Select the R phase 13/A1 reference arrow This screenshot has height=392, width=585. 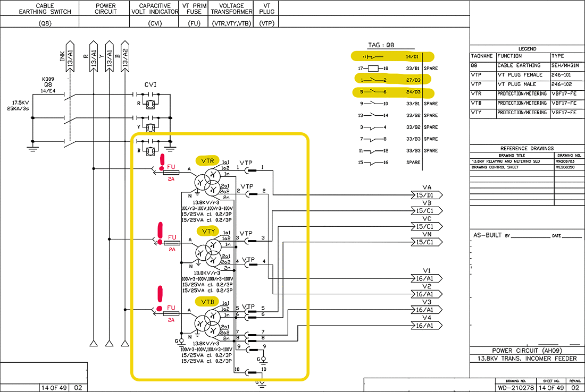94,56
